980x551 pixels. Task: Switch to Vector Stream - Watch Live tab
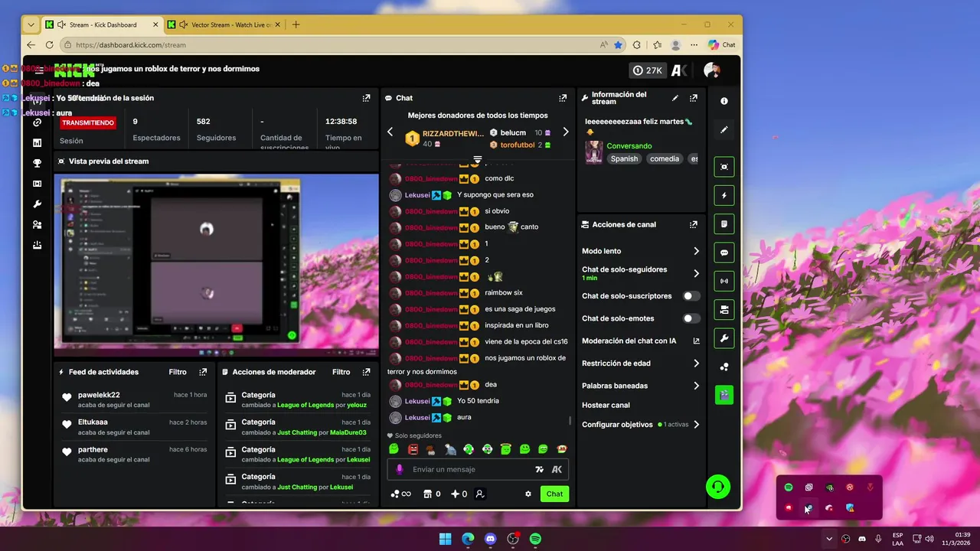[x=224, y=24]
